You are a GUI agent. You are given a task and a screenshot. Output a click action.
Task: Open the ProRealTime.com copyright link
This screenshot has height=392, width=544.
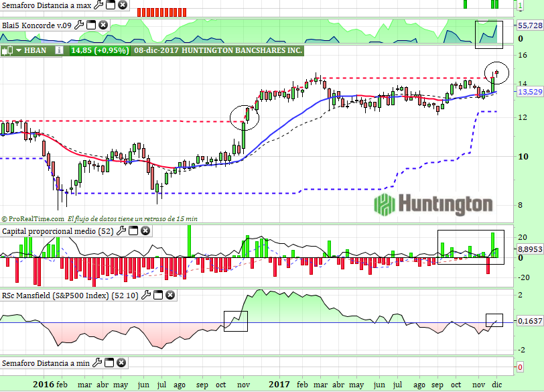click(33, 219)
